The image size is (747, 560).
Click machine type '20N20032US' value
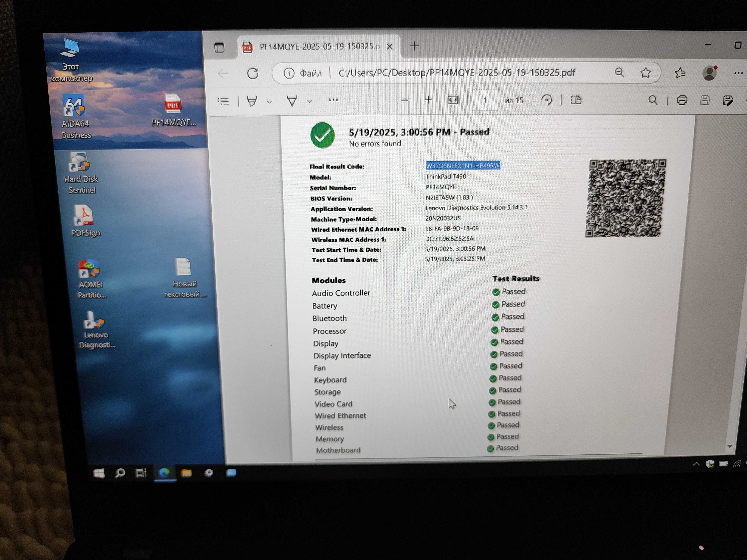[443, 218]
